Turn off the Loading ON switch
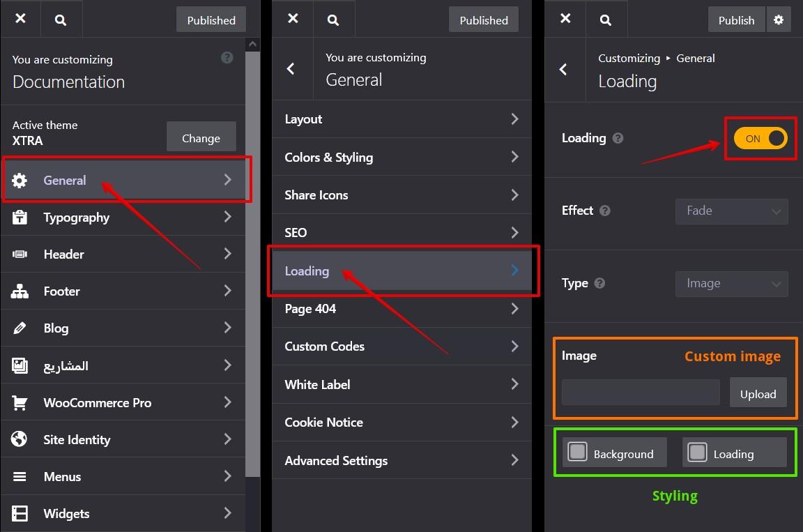Image resolution: width=803 pixels, height=532 pixels. coord(760,139)
